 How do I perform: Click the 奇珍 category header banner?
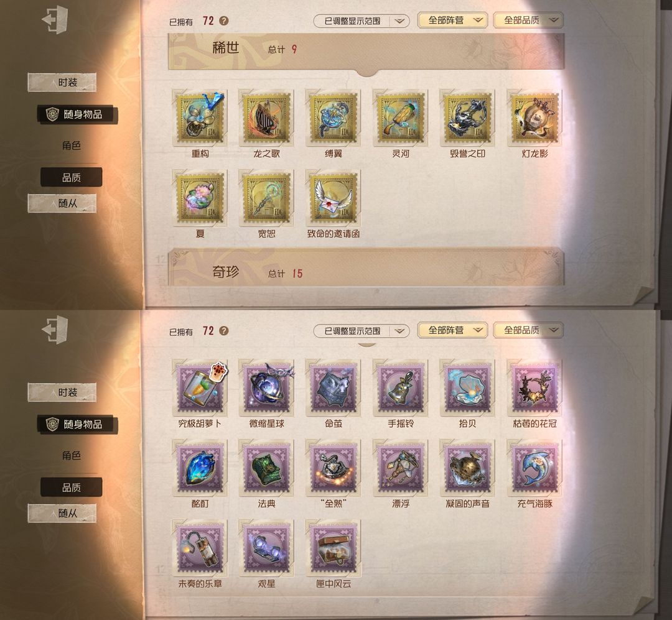tap(366, 267)
